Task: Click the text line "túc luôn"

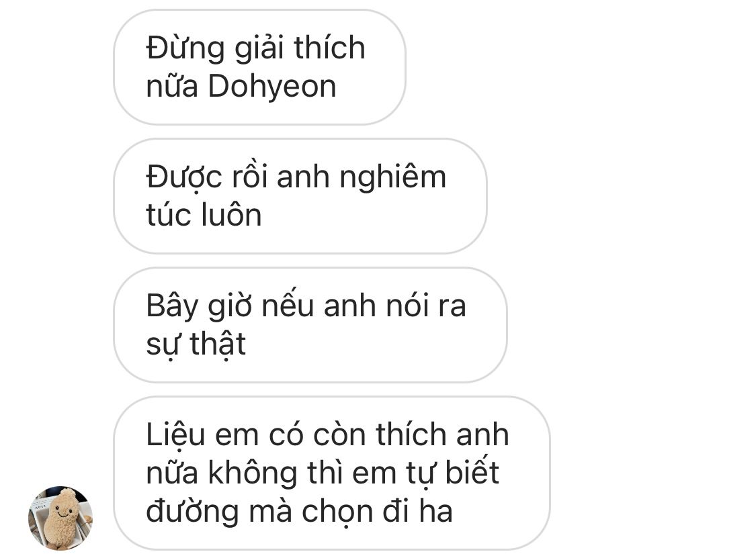Action: 204,215
